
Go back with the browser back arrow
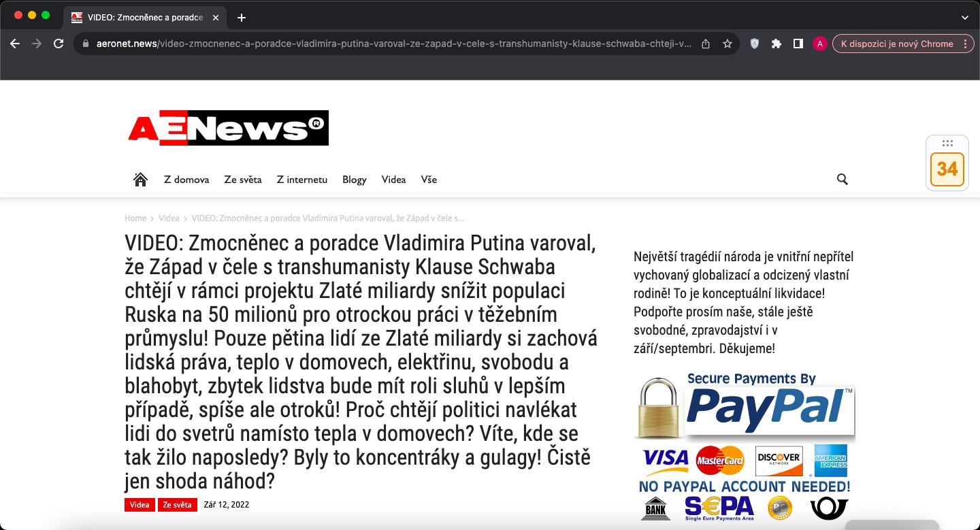(15, 44)
